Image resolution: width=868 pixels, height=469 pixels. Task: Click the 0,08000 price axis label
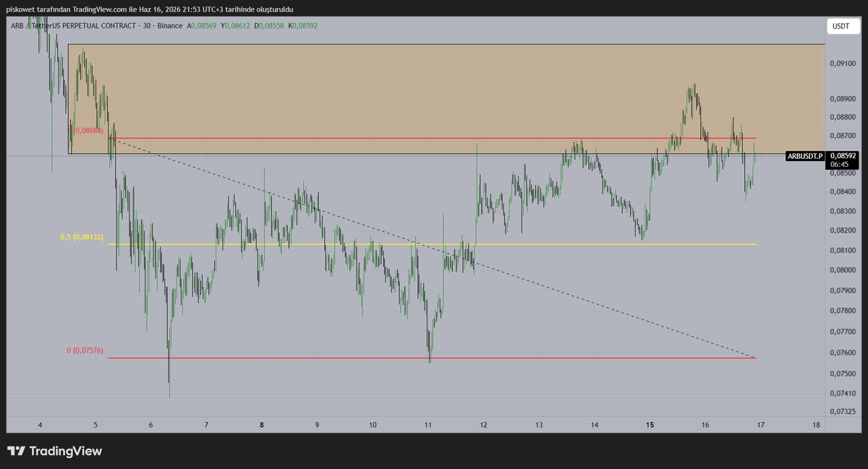[841, 270]
